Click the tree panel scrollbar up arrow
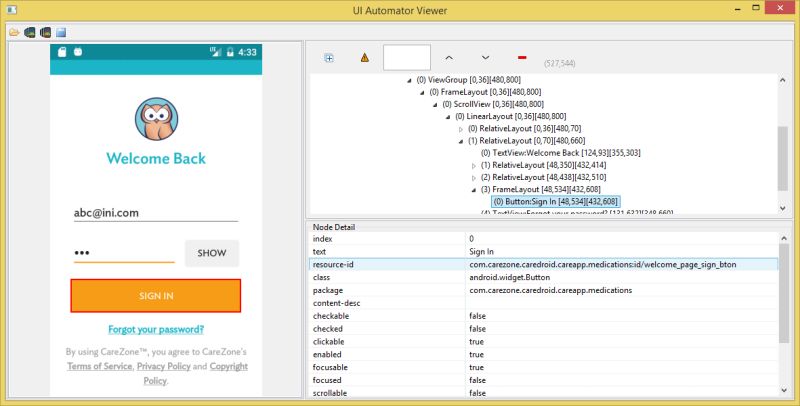Image resolution: width=800 pixels, height=406 pixels. (x=783, y=80)
